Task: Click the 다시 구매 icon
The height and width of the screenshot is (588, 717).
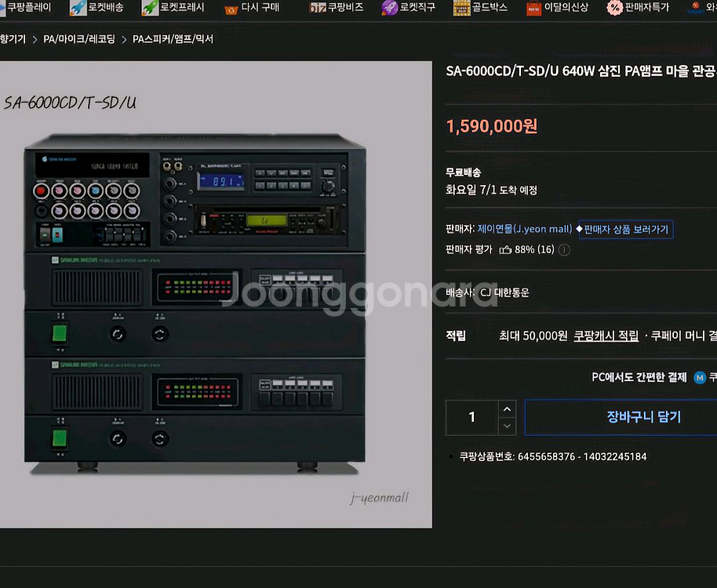Action: tap(231, 9)
